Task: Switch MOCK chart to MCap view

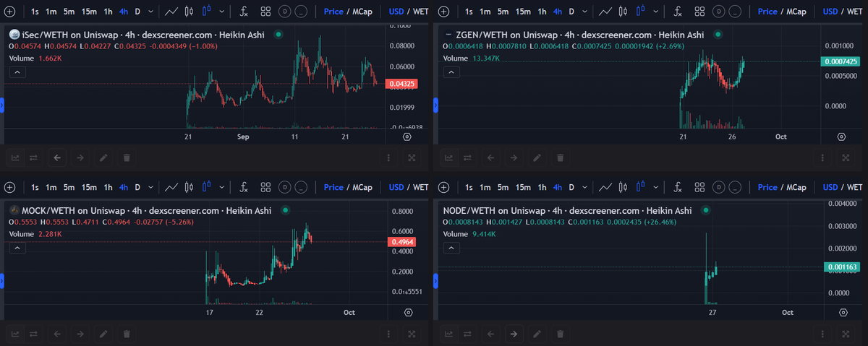Action: (362, 187)
